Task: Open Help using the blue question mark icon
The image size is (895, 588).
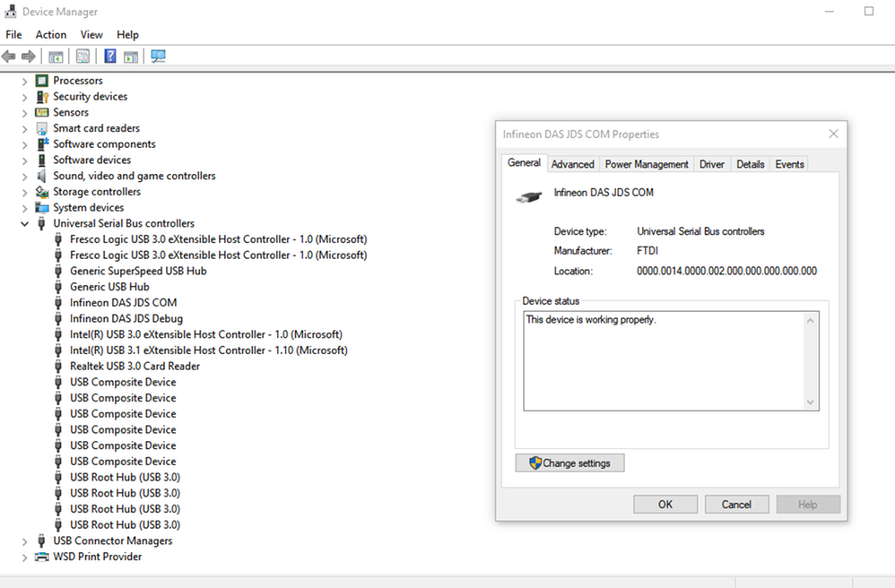Action: [x=109, y=56]
